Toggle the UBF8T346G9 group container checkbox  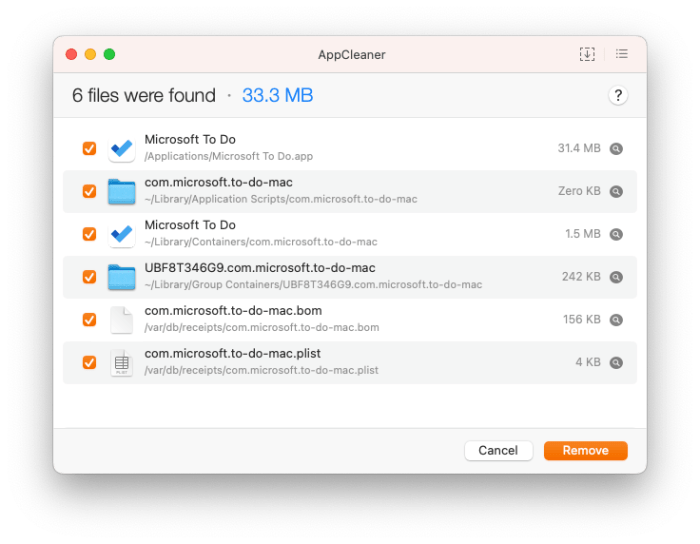coord(89,277)
